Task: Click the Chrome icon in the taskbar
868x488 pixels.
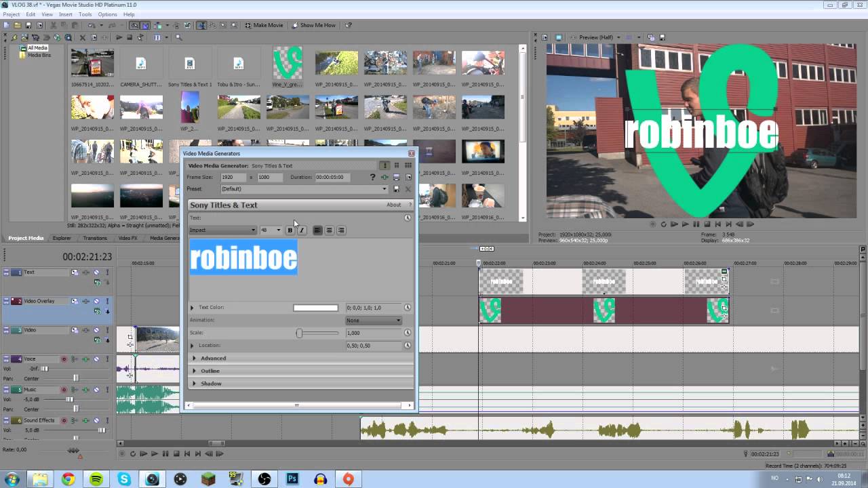Action: coord(68,479)
